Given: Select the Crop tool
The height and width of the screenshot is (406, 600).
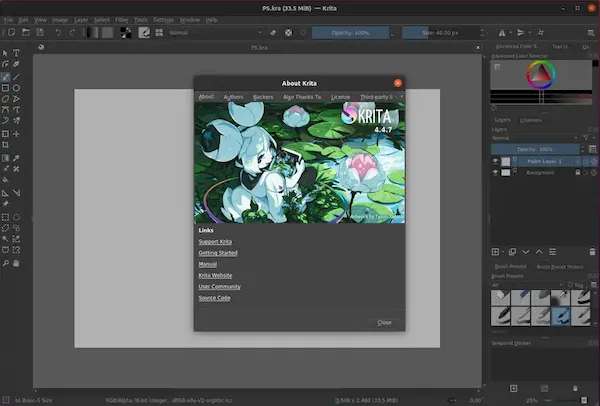Looking at the screenshot, I should click(5, 145).
